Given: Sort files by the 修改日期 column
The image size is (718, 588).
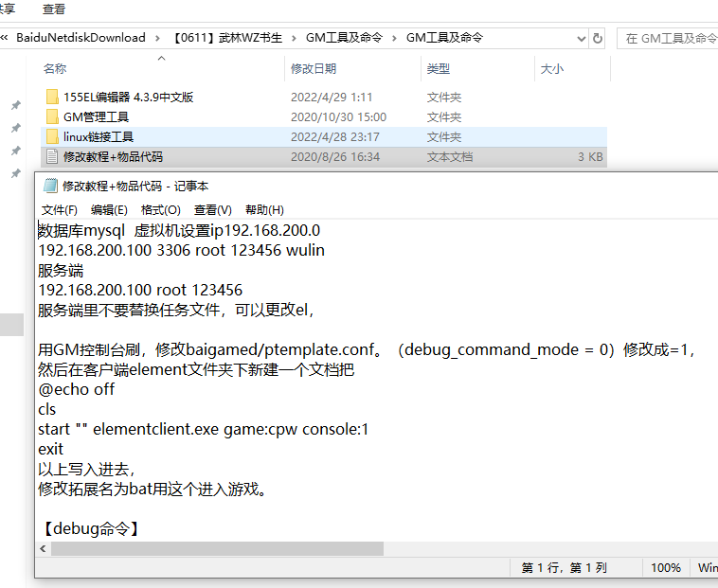Looking at the screenshot, I should pos(313,69).
